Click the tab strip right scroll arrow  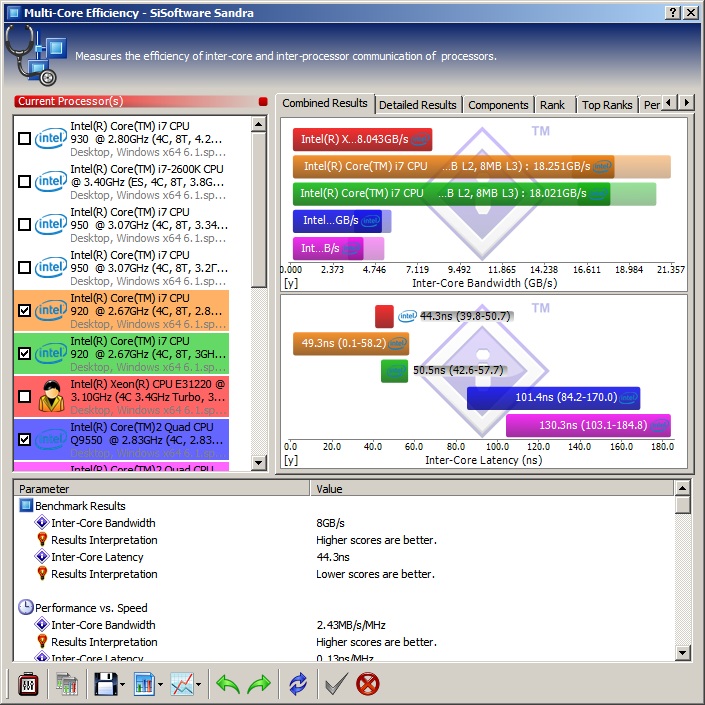coord(687,103)
